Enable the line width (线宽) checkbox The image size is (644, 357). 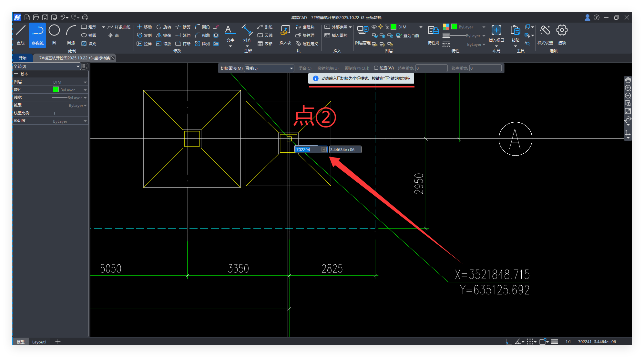point(376,68)
